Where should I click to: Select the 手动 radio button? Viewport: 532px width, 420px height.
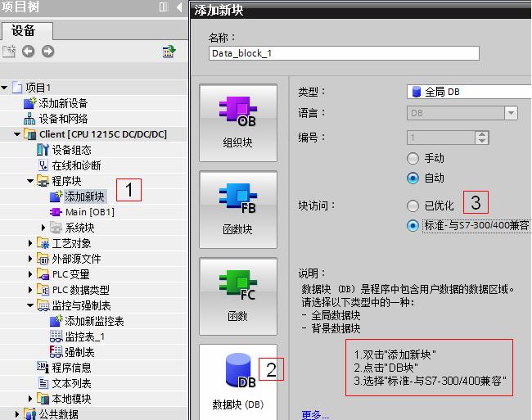(413, 159)
